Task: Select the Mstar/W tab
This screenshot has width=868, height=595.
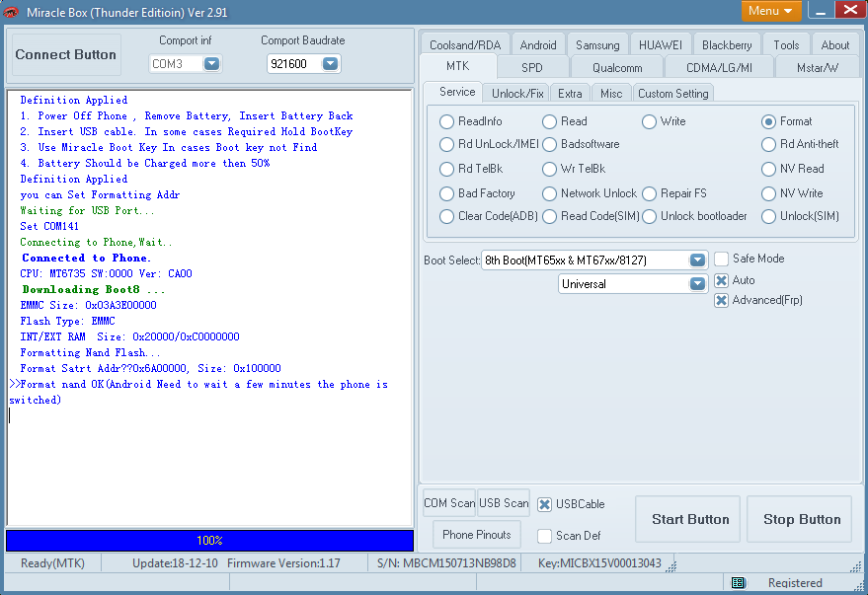Action: point(817,68)
